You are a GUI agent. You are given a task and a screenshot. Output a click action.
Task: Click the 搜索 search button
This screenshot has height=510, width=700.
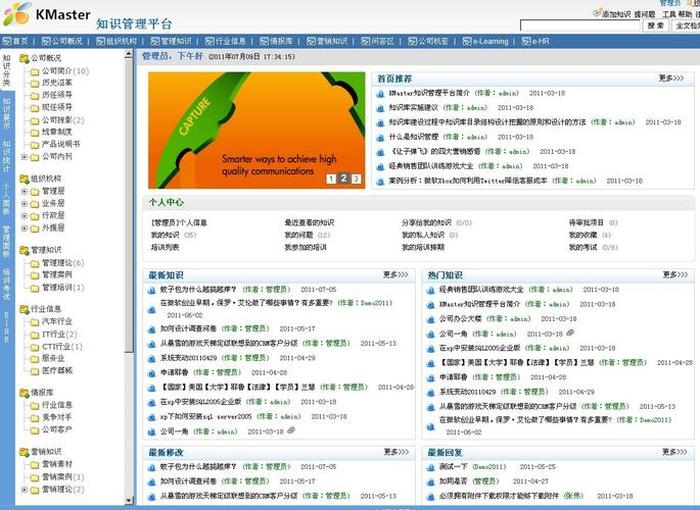(x=656, y=26)
